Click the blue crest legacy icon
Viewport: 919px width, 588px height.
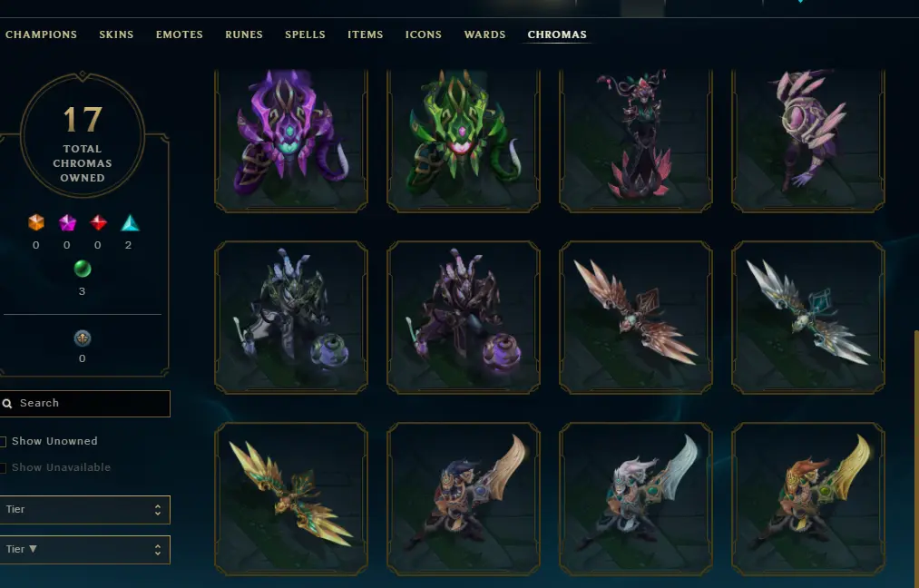83,338
